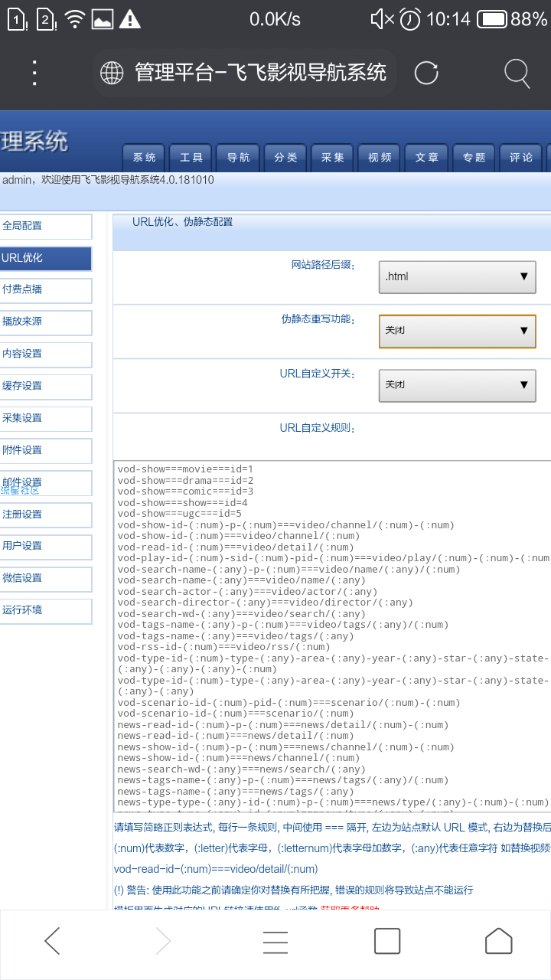This screenshot has width=551, height=980.
Task: Open the 伪静态重写功能 dropdown
Action: (458, 331)
